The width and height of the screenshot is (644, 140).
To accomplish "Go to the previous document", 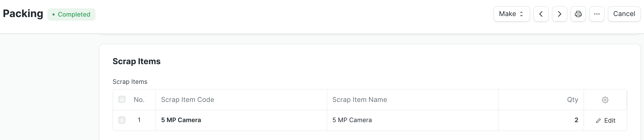I will pos(541,14).
